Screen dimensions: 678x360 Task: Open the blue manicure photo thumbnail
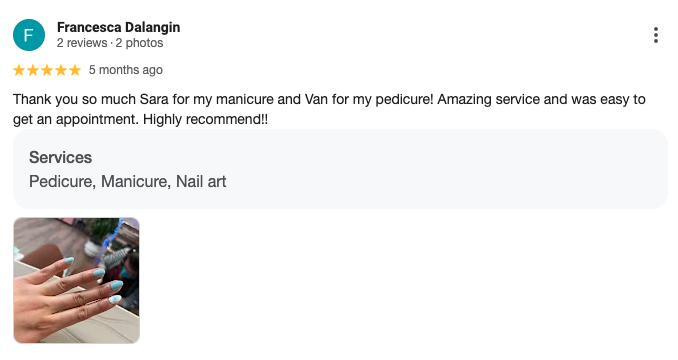point(77,280)
